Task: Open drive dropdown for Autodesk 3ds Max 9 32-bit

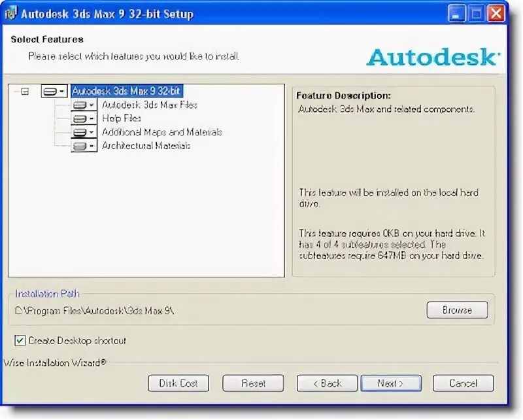Action: click(54, 91)
